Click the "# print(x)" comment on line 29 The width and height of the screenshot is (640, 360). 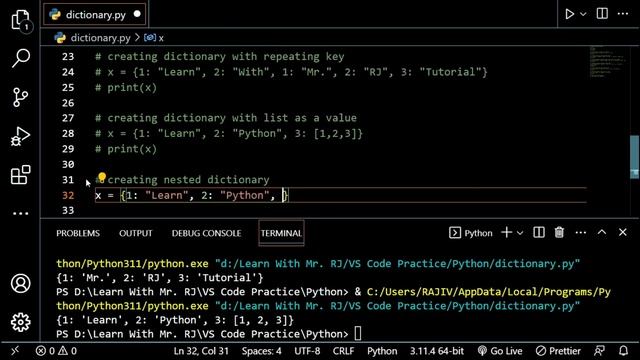[x=126, y=149]
